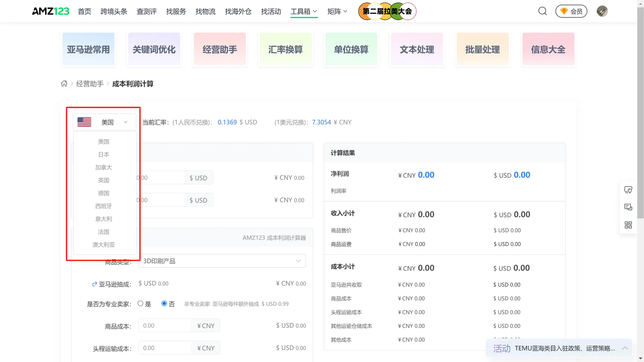Viewport: 644px width, 362px height.
Task: Open the QR code sidebar icon
Action: coord(628,225)
